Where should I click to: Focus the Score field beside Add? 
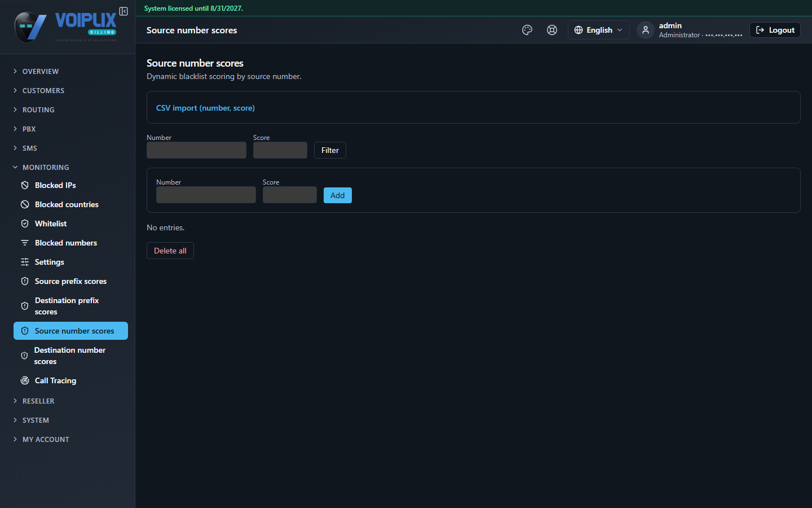(x=290, y=195)
